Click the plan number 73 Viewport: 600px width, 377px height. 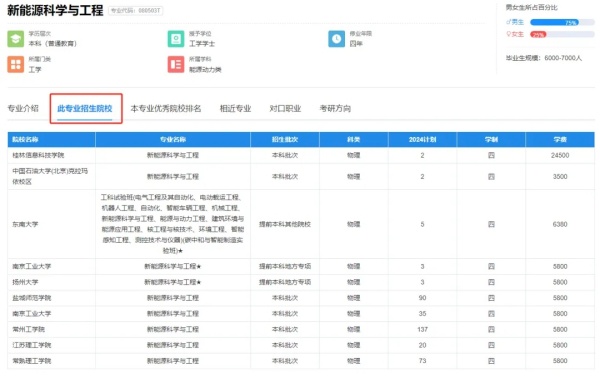pyautogui.click(x=422, y=361)
